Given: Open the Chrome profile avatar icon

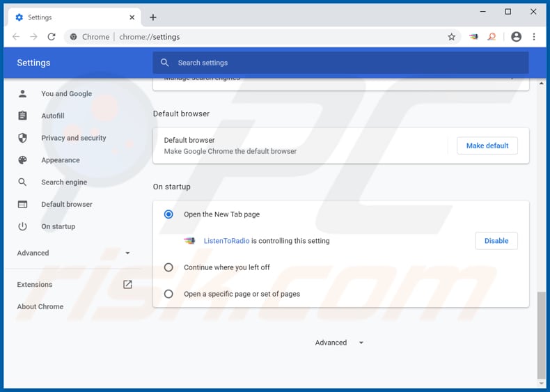Looking at the screenshot, I should click(516, 37).
